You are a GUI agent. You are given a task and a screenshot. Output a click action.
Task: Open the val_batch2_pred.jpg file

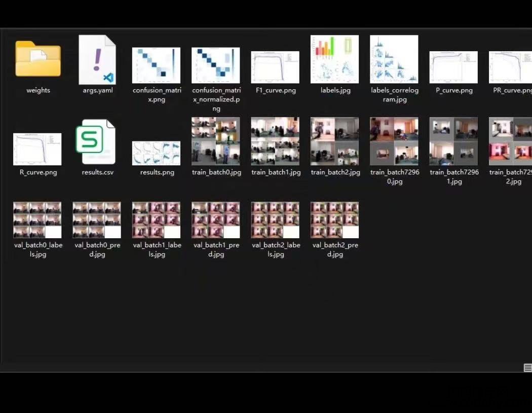[x=334, y=220]
